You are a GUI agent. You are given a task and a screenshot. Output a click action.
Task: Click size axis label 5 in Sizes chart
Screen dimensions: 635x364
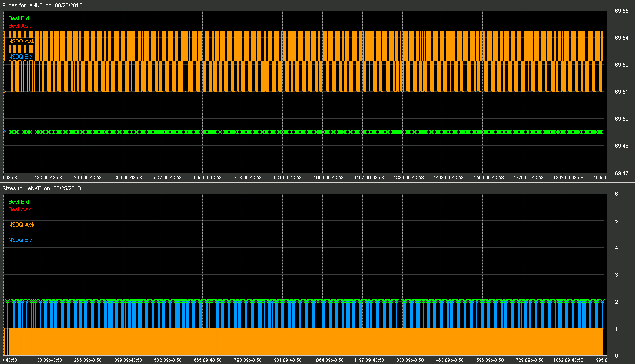617,221
